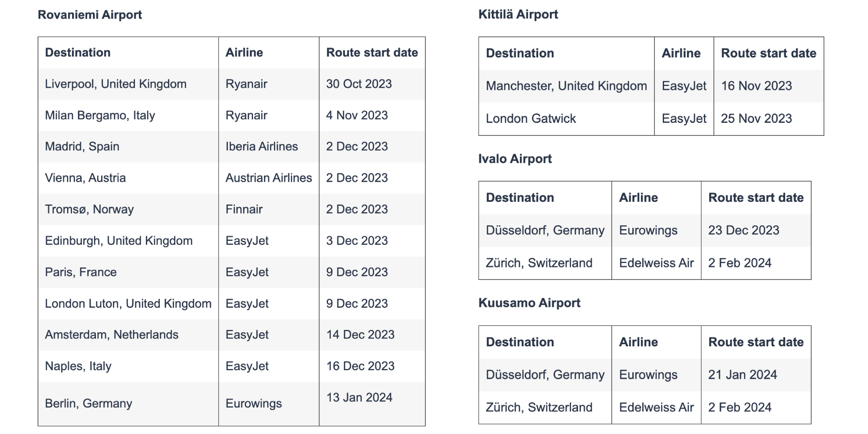Click the Amsterdam, Netherlands destination

(112, 335)
